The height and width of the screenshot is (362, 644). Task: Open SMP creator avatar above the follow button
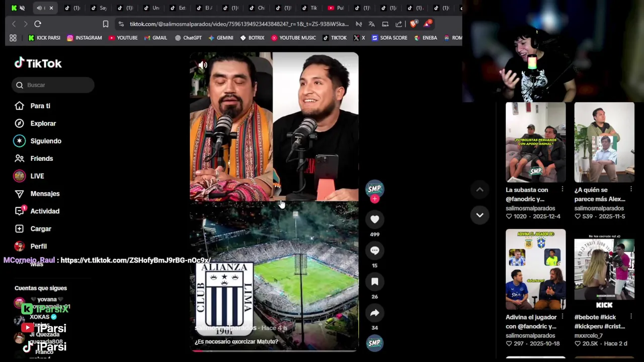[374, 189]
